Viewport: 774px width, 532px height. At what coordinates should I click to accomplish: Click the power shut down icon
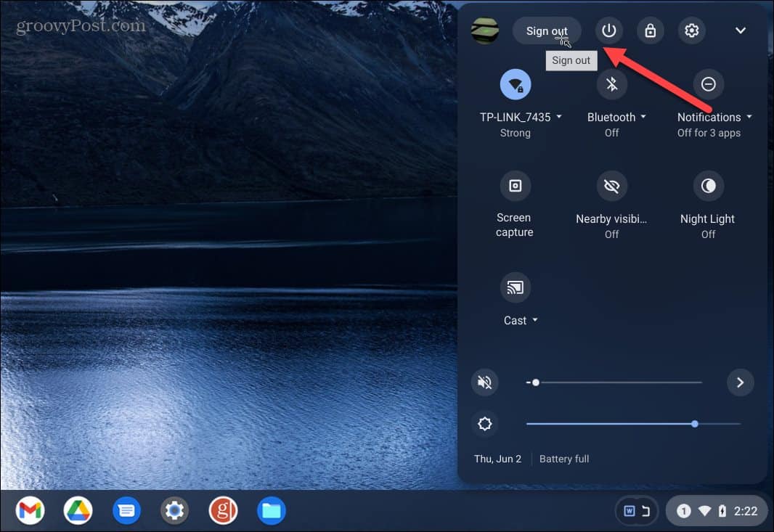pos(608,30)
